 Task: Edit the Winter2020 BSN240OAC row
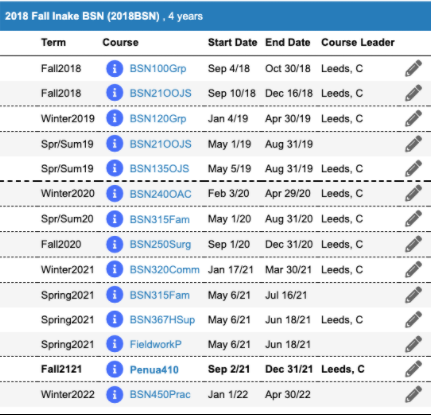point(413,194)
